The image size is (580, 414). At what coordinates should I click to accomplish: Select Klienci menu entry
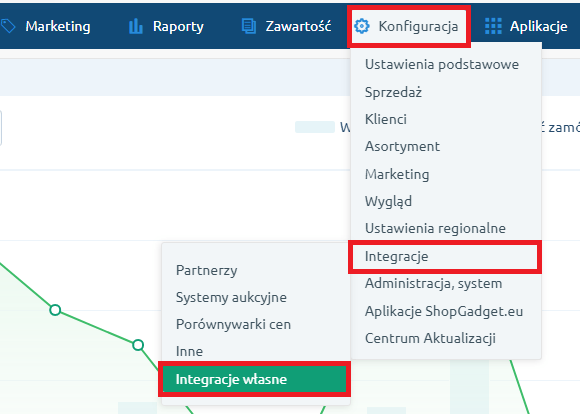point(385,120)
